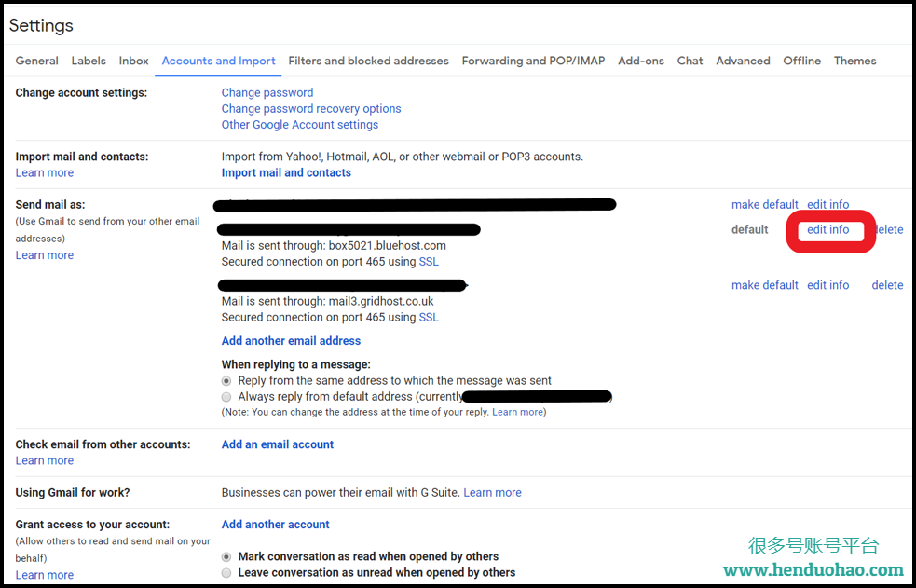Click the blue Import mail and contacts link
The image size is (916, 588).
pyautogui.click(x=286, y=172)
